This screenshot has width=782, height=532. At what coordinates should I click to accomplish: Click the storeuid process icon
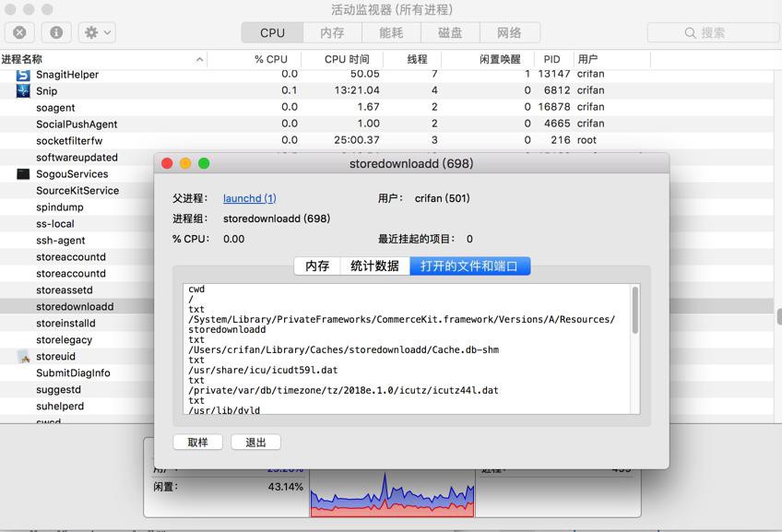(23, 357)
